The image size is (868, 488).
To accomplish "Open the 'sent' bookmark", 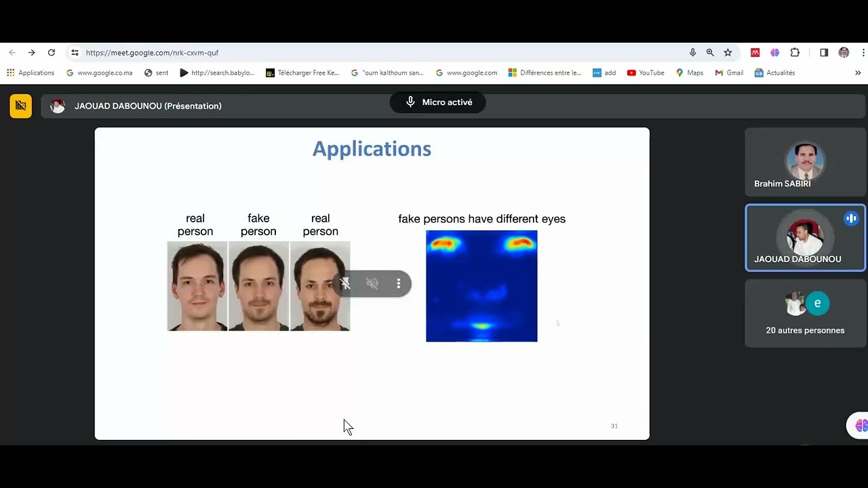I will tap(156, 73).
